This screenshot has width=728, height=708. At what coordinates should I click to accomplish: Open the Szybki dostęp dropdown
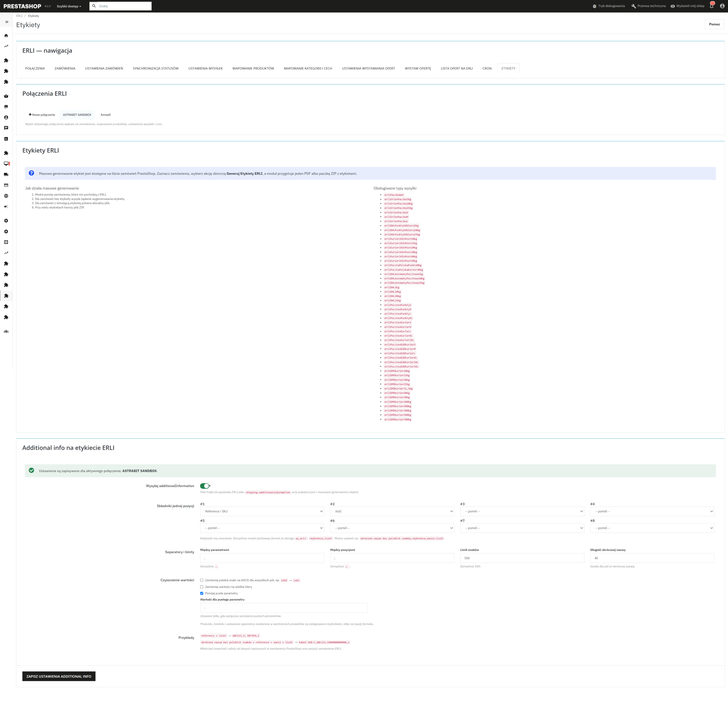click(x=69, y=6)
